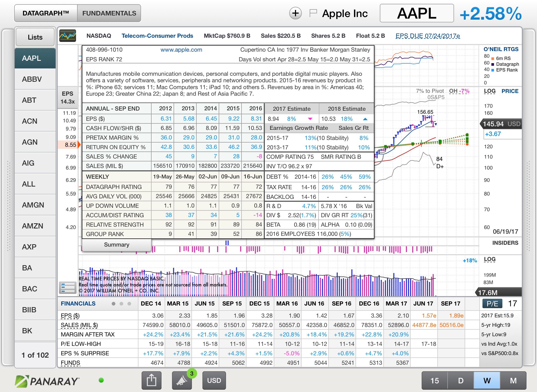
Task: Open the alerts megaphone icon
Action: point(182,381)
